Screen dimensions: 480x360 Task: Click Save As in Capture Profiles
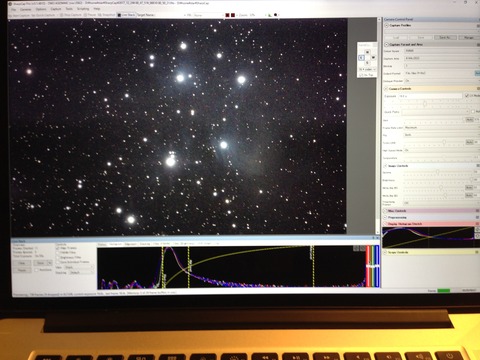pos(445,37)
